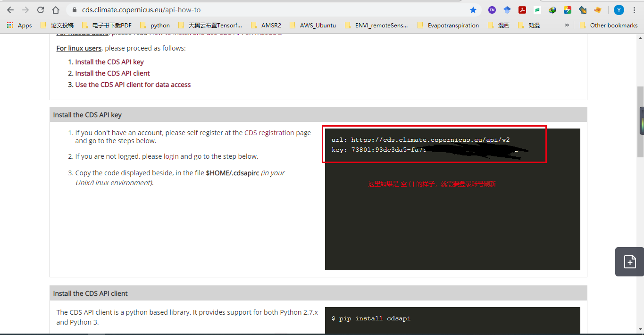Open the IDM download manager extension
Image resolution: width=644 pixels, height=335 pixels.
(x=552, y=9)
